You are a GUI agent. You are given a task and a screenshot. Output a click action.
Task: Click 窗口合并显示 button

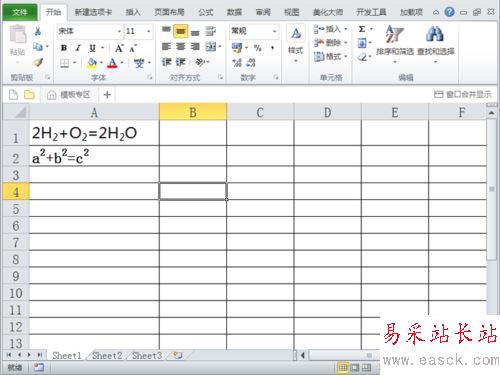click(x=462, y=95)
